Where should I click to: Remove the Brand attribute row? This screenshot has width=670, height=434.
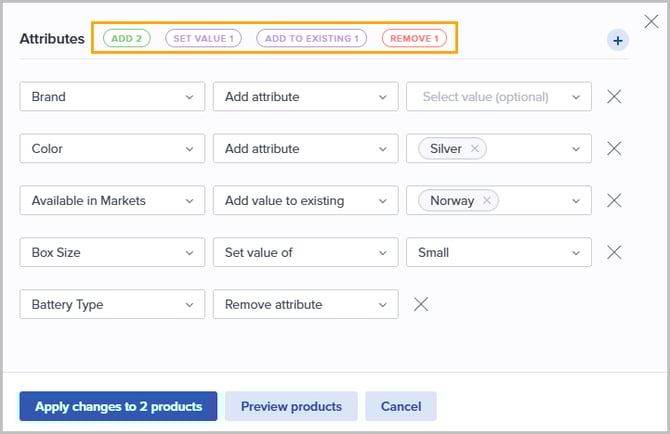(x=615, y=97)
